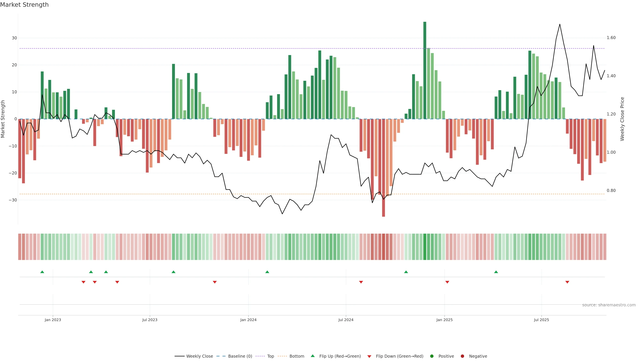Click the rightmost green Flip Up triangle marker
Screen dimensions: 644x362
point(496,272)
